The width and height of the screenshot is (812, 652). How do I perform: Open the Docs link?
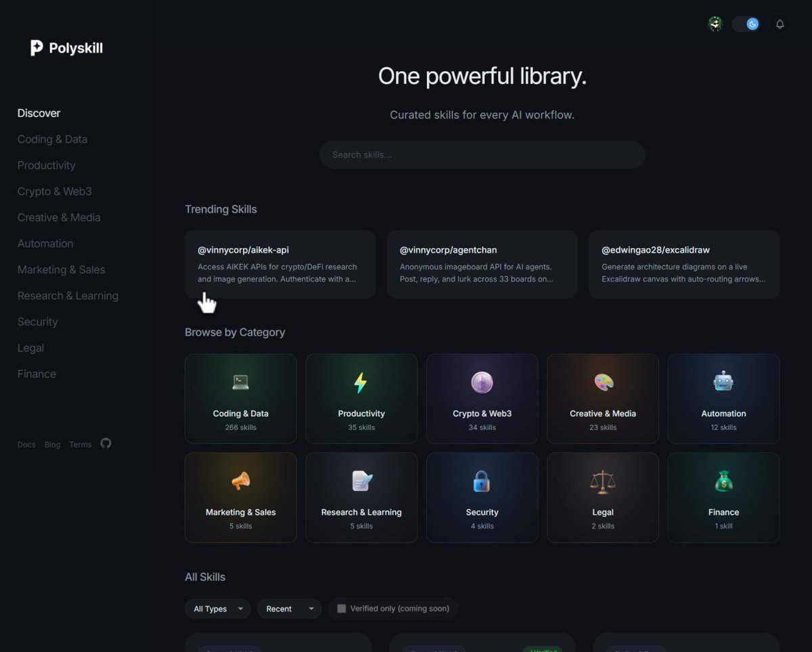(26, 445)
